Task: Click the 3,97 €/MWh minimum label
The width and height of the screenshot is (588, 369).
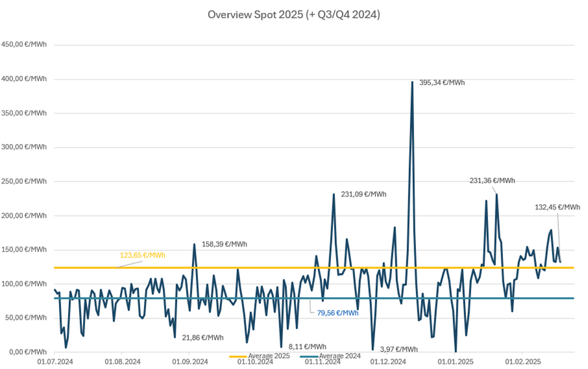Action: (x=398, y=349)
